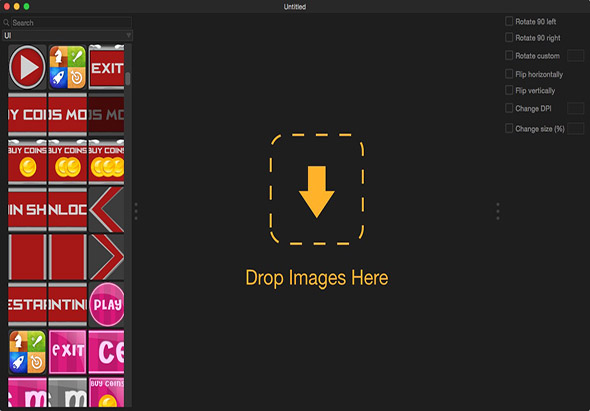Choose the red 'Y CO' buy coins banner
Image resolution: width=590 pixels, height=411 pixels.
pyautogui.click(x=27, y=114)
